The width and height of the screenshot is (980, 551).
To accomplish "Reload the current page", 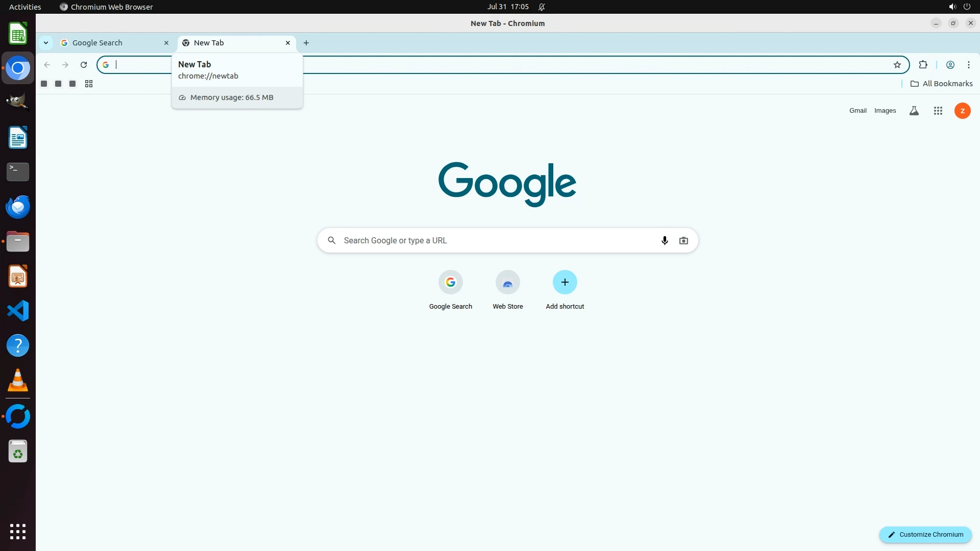I will click(x=84, y=65).
